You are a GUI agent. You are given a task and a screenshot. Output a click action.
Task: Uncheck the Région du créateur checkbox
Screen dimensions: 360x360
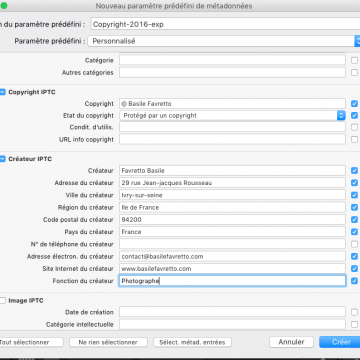(354, 207)
